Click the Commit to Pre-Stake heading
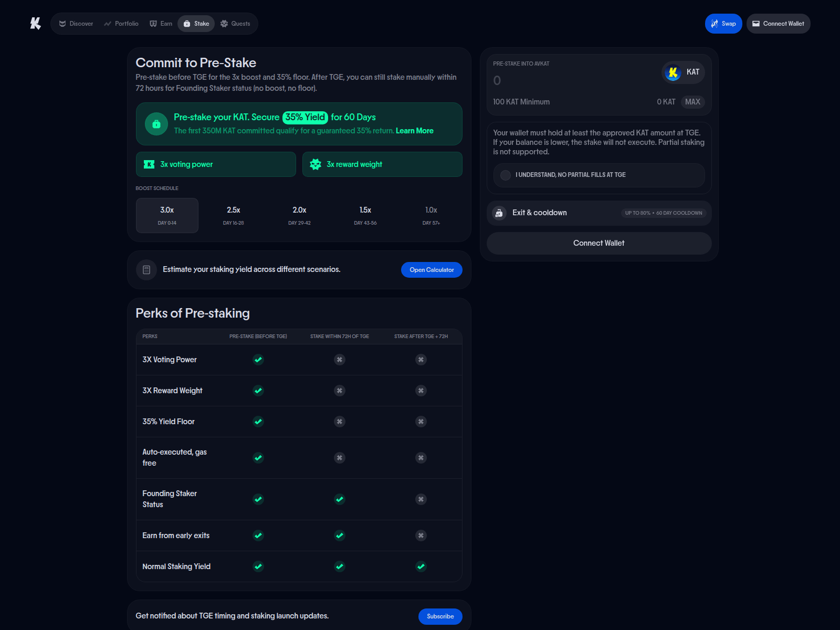The width and height of the screenshot is (840, 630). 196,63
